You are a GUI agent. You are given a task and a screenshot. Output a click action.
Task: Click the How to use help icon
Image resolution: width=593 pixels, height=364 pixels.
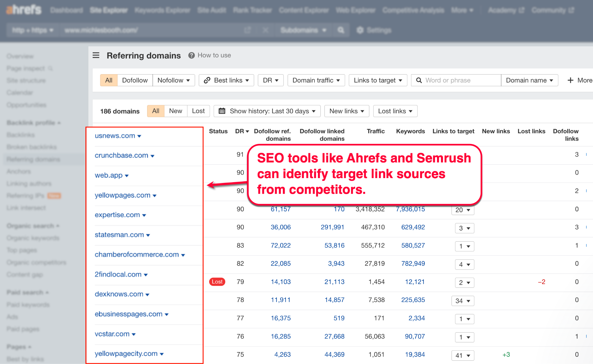(x=191, y=55)
